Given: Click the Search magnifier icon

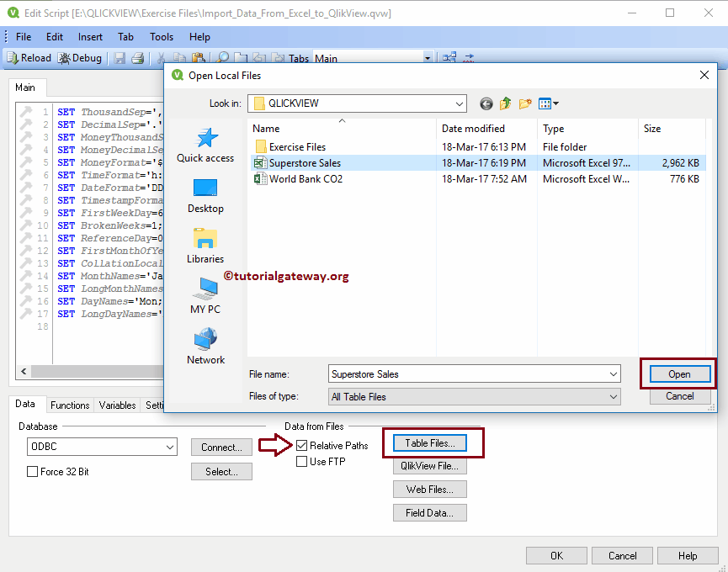Looking at the screenshot, I should click(x=223, y=58).
